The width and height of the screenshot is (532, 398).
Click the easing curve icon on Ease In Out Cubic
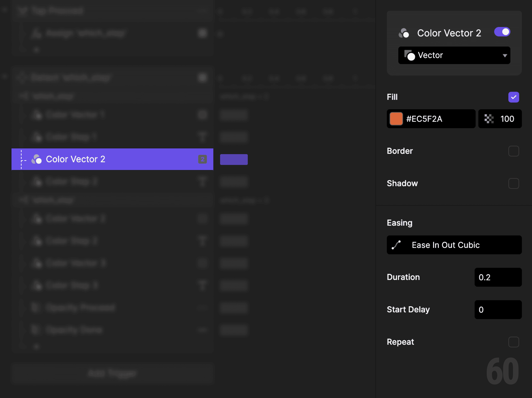[396, 245]
